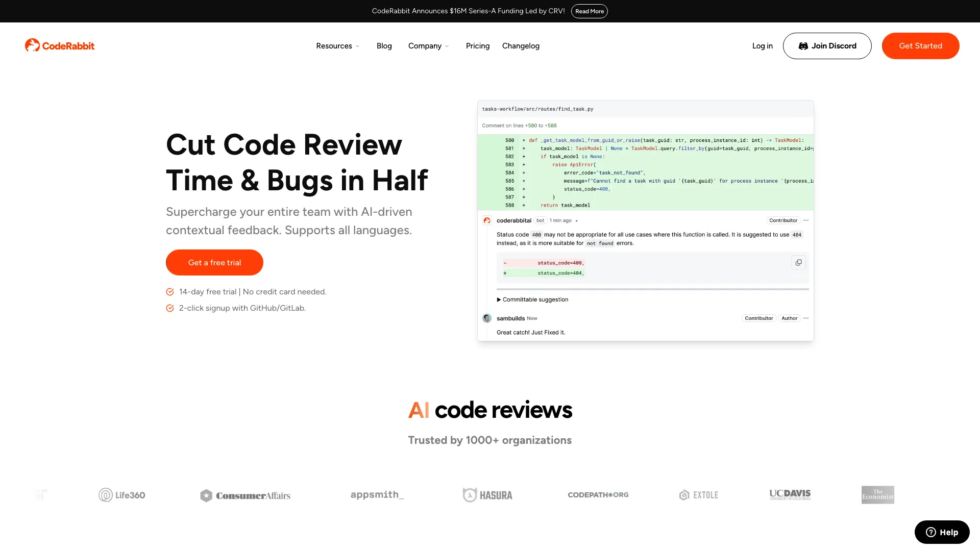Click the sambuilds contributor avatar icon
Image resolution: width=980 pixels, height=551 pixels.
tap(487, 318)
